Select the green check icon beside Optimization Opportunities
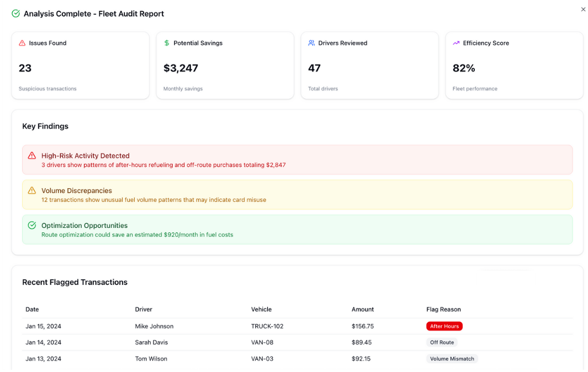 point(33,226)
